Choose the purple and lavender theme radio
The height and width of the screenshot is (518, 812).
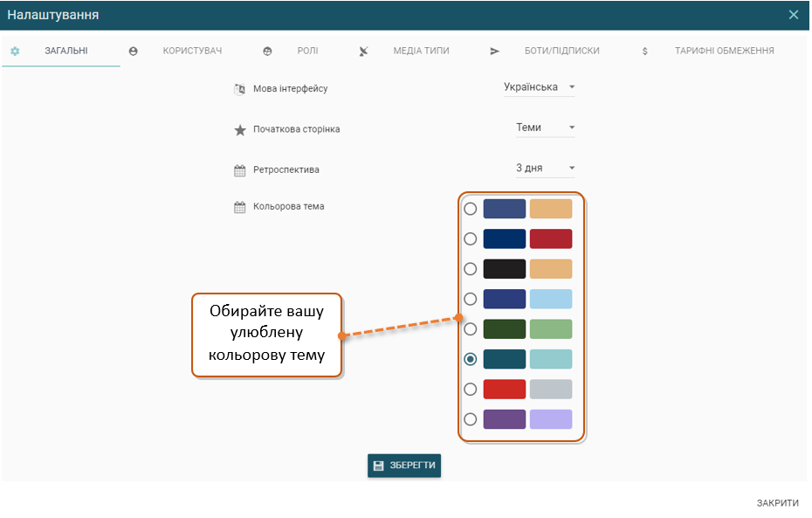(471, 419)
